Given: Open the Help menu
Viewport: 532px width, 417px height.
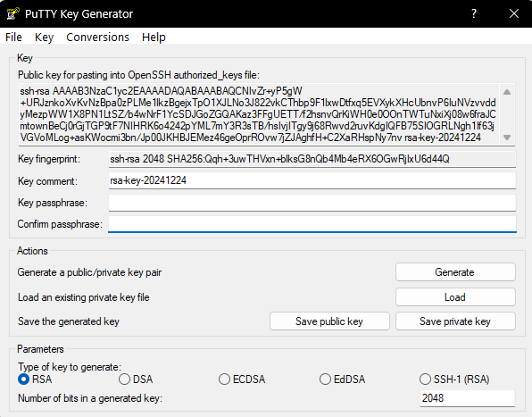Looking at the screenshot, I should 154,37.
